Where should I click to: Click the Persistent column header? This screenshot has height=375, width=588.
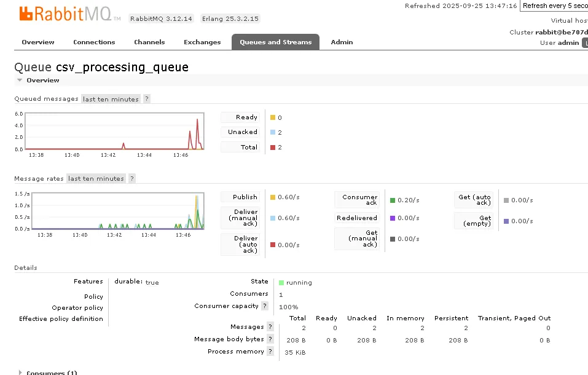click(x=451, y=318)
